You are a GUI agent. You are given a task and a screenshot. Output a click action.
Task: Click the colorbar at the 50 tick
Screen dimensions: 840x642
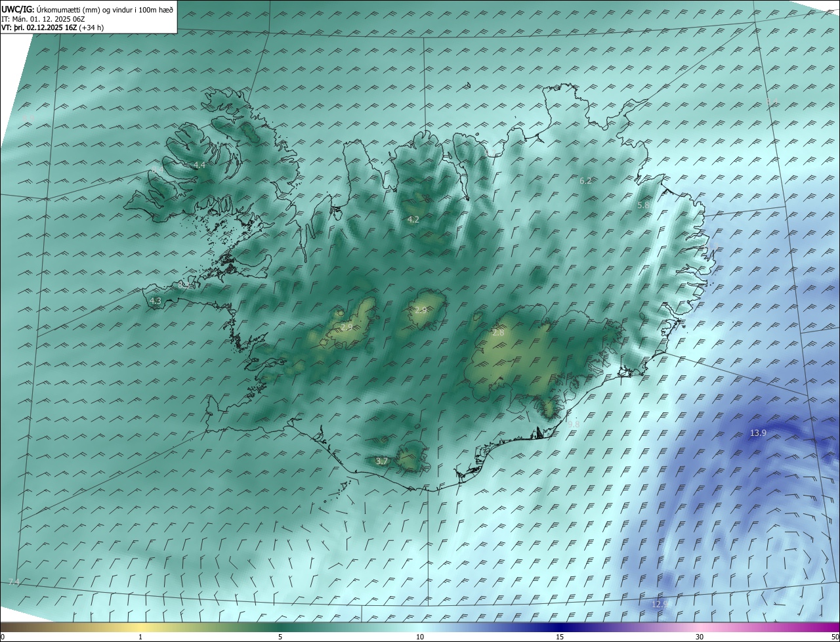835,637
